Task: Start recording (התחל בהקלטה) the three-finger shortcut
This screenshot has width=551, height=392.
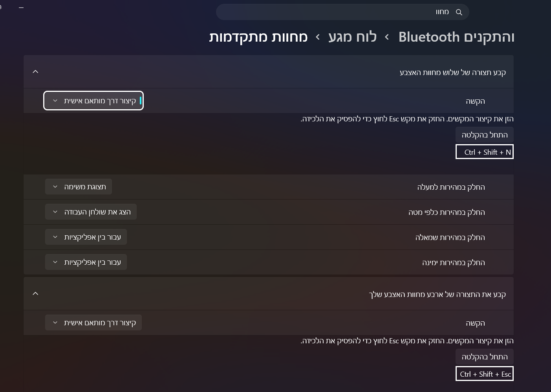Action: tap(484, 135)
